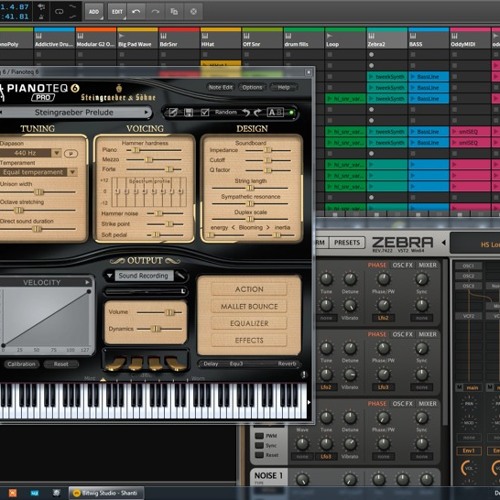Enable the Reset switch in Zebra below Sync
This screenshot has height=500, width=500.
[x=259, y=455]
